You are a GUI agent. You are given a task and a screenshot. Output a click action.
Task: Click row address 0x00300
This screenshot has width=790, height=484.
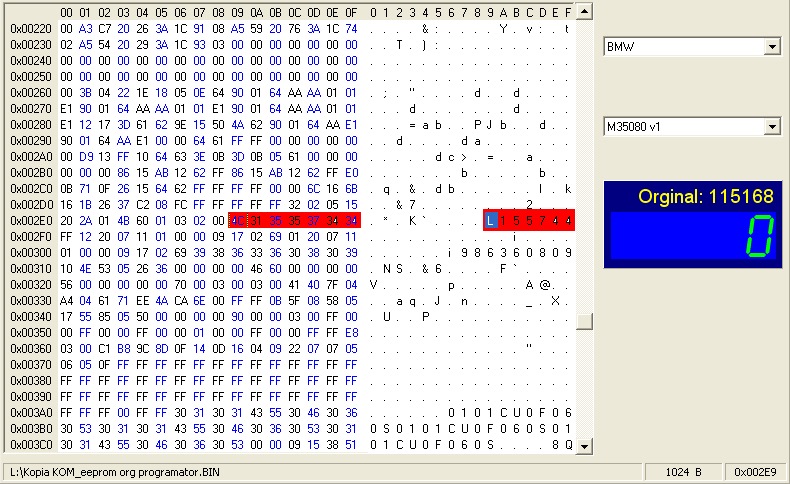[31, 253]
